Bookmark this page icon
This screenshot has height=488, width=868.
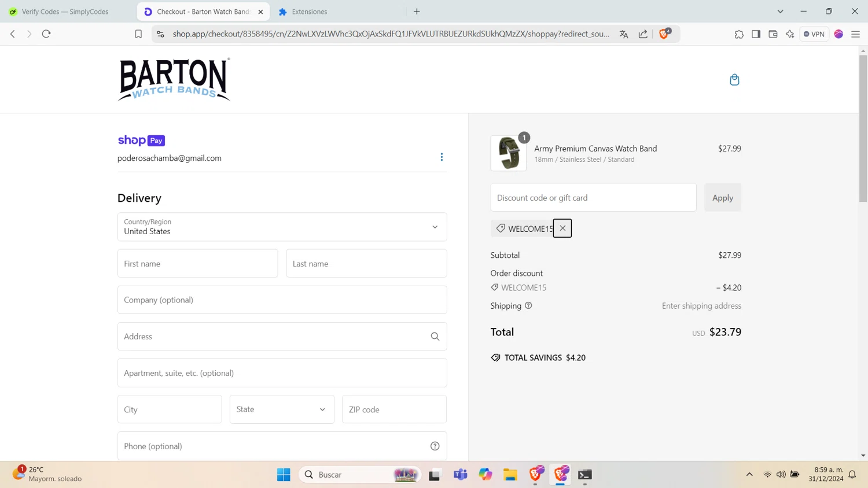click(x=138, y=34)
